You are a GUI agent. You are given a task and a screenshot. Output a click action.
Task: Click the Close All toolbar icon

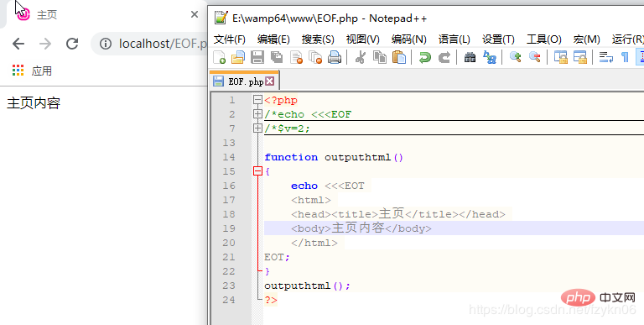315,57
